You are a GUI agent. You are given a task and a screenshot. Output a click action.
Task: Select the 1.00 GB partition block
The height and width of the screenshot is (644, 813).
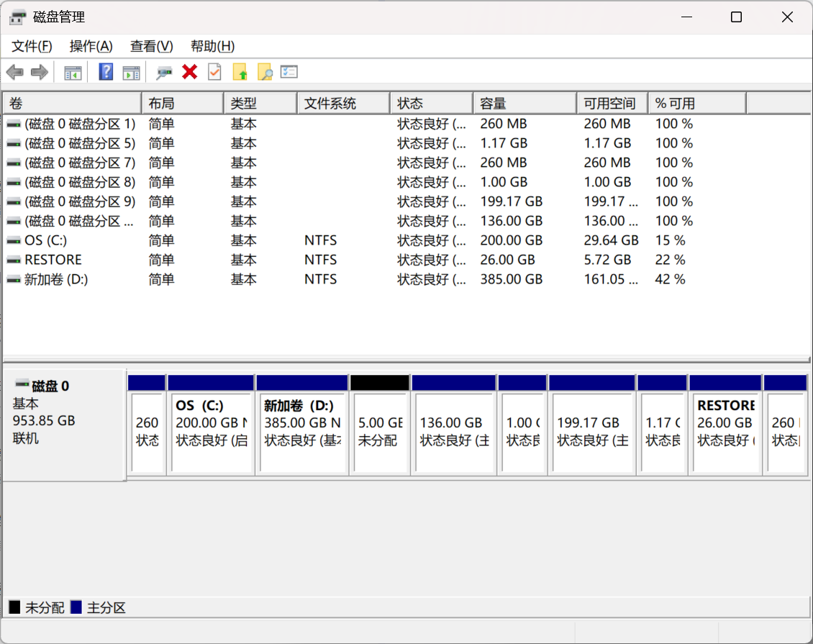[x=522, y=425]
